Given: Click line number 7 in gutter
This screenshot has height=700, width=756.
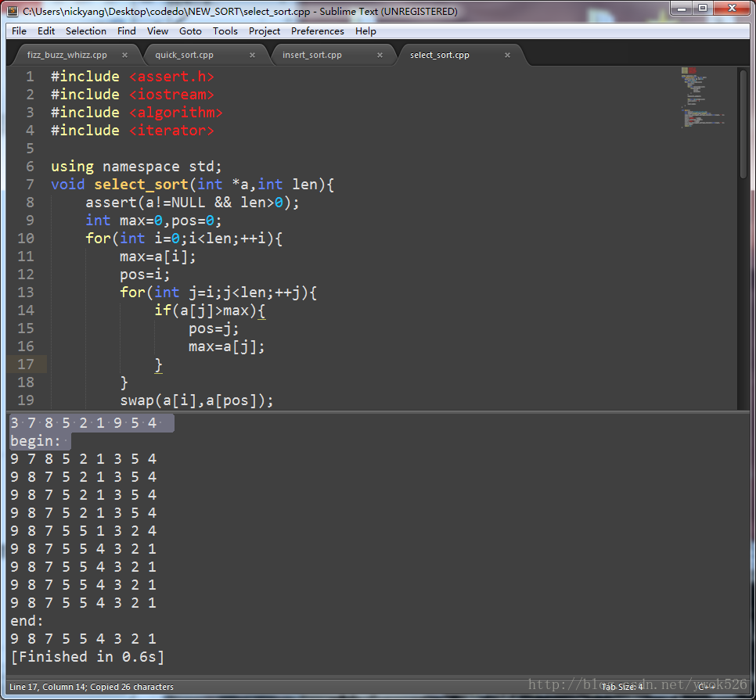Looking at the screenshot, I should (30, 185).
